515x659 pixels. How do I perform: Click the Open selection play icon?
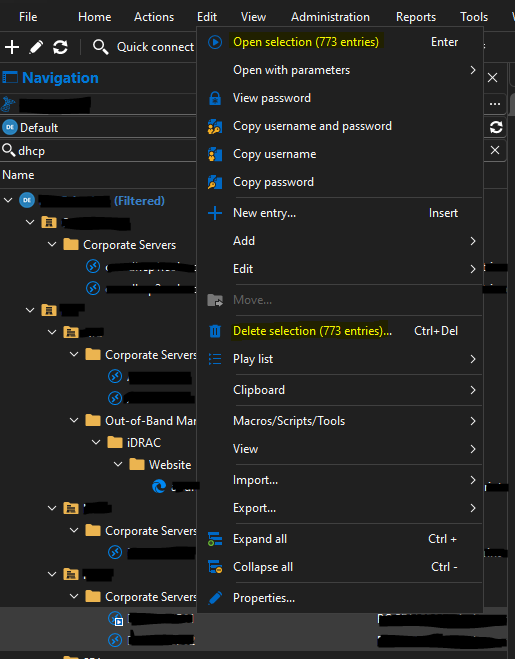[215, 42]
